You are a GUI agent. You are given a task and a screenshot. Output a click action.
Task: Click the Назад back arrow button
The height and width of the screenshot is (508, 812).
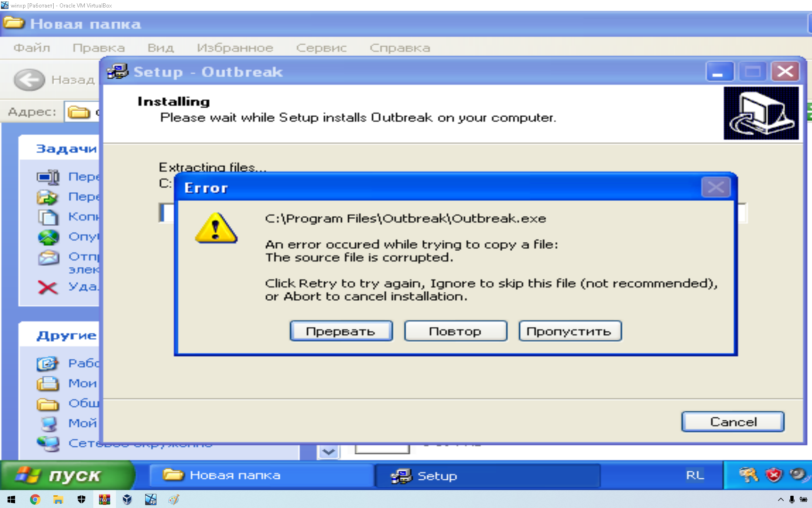29,80
